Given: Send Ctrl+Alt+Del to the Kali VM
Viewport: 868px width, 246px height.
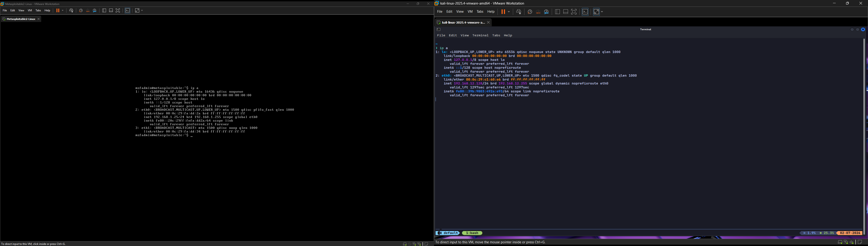Looking at the screenshot, I should 519,12.
